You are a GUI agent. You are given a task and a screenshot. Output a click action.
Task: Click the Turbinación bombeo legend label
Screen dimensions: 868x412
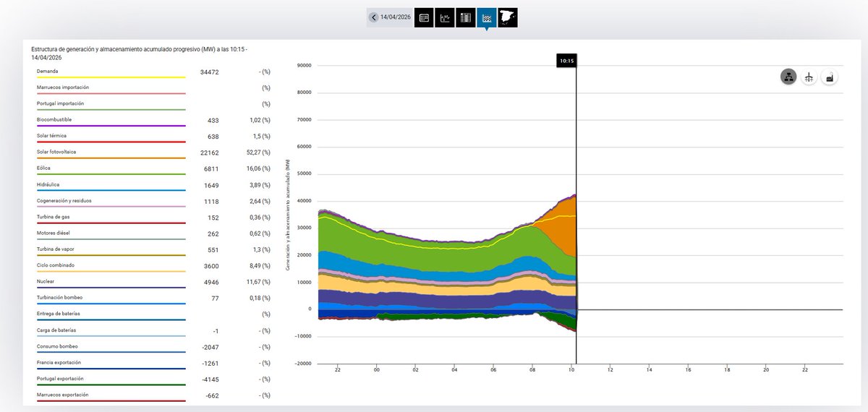point(58,297)
